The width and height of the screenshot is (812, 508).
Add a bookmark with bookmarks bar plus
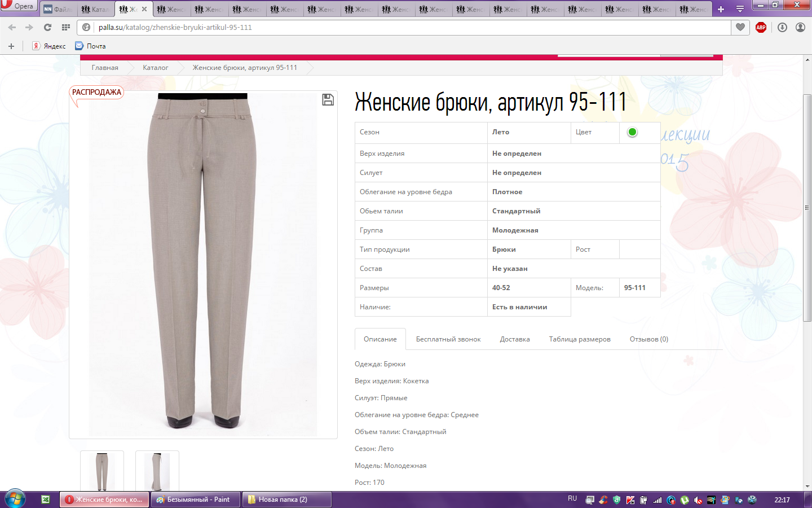pyautogui.click(x=11, y=46)
